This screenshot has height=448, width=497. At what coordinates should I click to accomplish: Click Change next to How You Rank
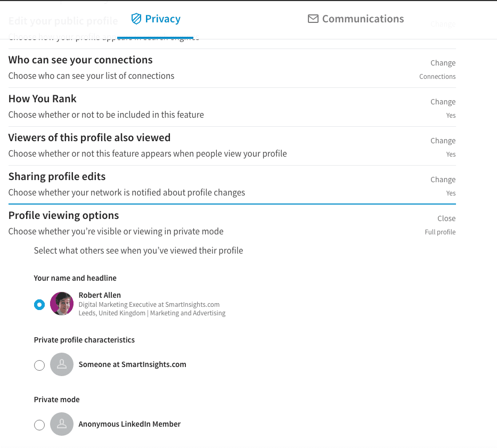[443, 102]
